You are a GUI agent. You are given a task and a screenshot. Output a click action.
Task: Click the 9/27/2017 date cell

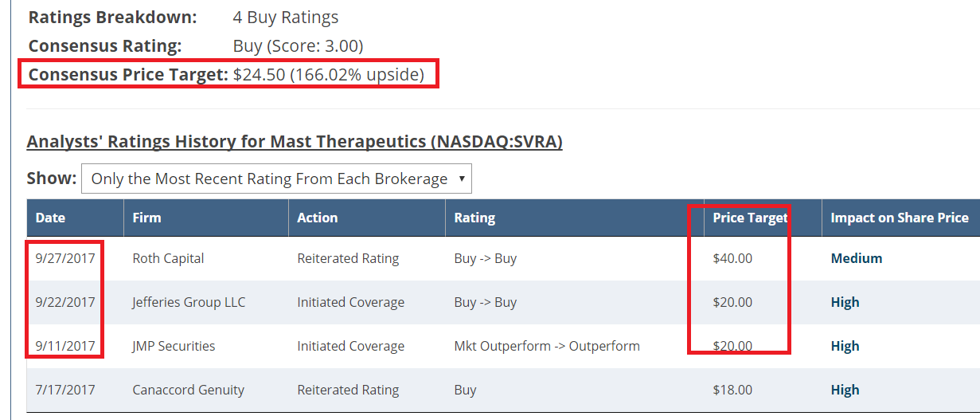65,258
